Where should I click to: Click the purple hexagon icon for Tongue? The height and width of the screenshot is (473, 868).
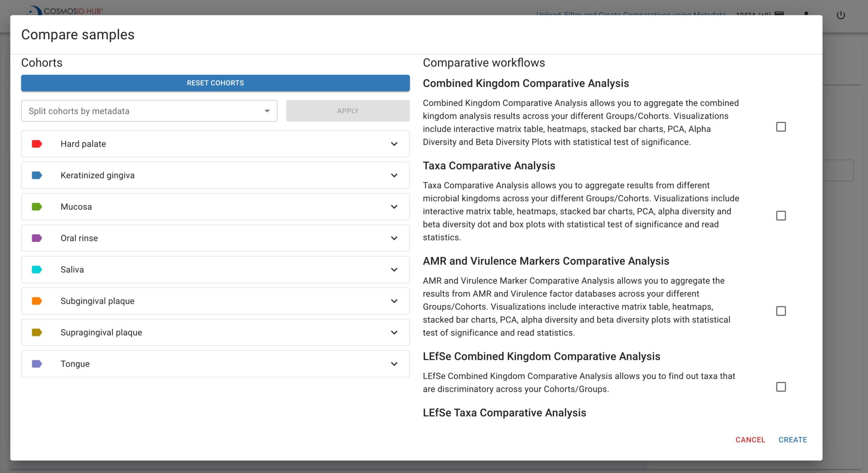coord(37,364)
